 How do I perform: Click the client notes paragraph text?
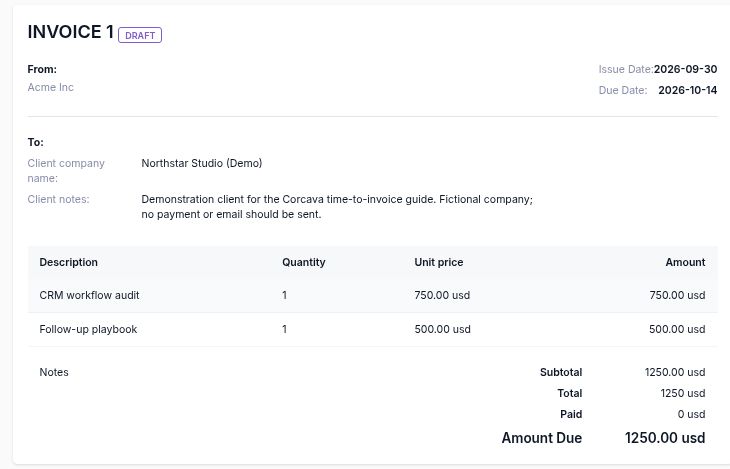337,207
